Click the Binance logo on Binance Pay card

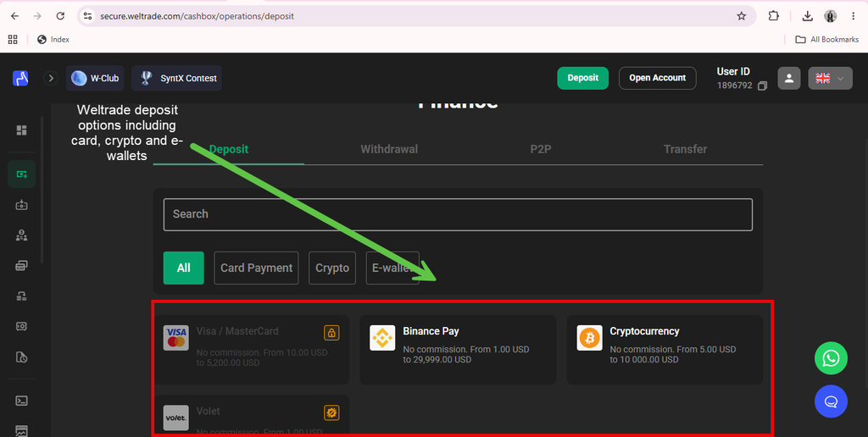click(x=382, y=337)
